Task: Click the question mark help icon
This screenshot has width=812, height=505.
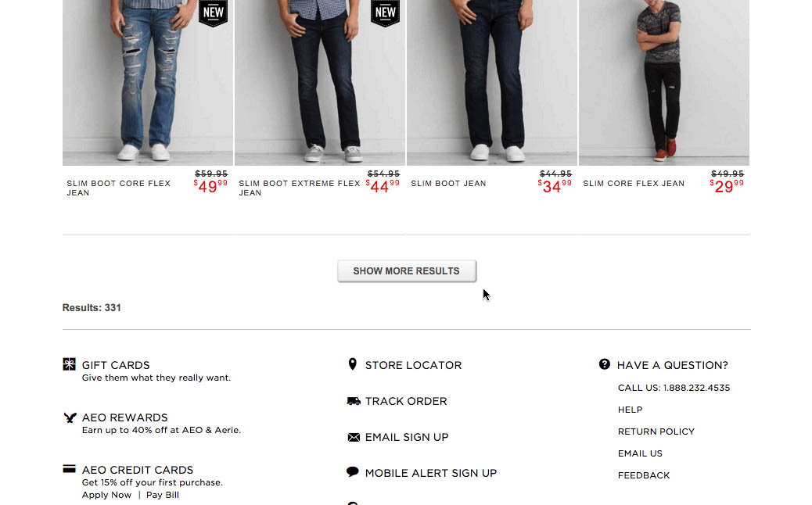Action: (x=605, y=364)
